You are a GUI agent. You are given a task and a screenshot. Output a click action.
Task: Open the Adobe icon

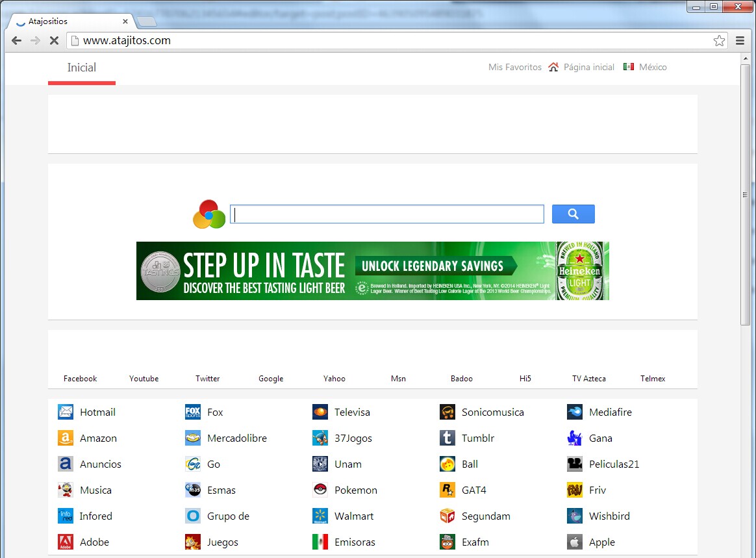66,542
